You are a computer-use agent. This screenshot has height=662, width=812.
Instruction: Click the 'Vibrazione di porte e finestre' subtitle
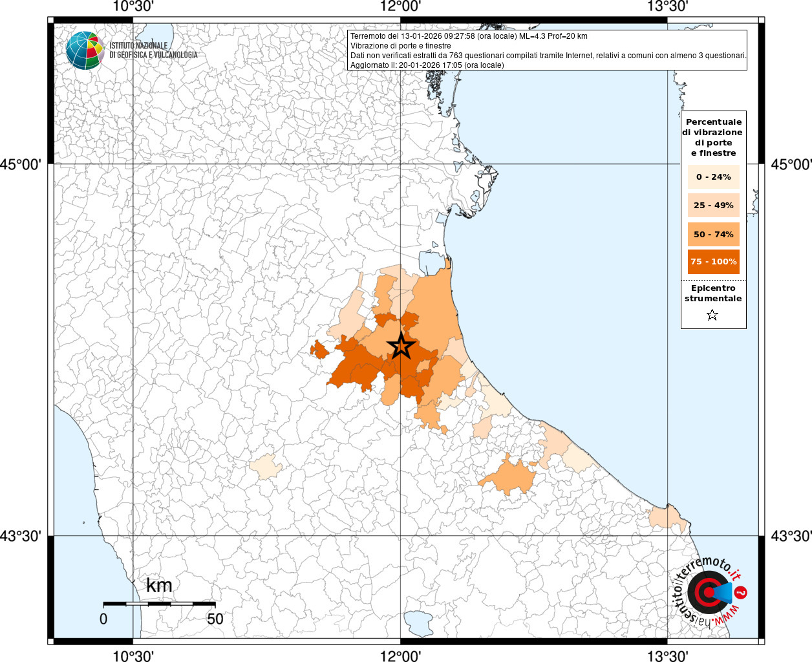pos(401,46)
